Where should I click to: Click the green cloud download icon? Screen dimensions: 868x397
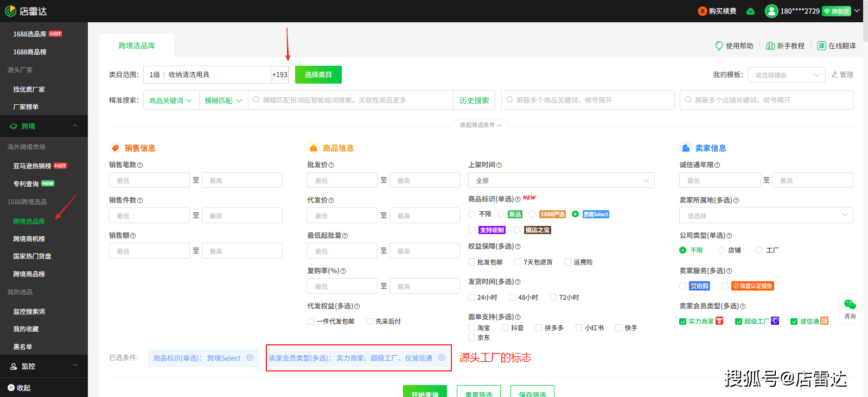pos(750,11)
